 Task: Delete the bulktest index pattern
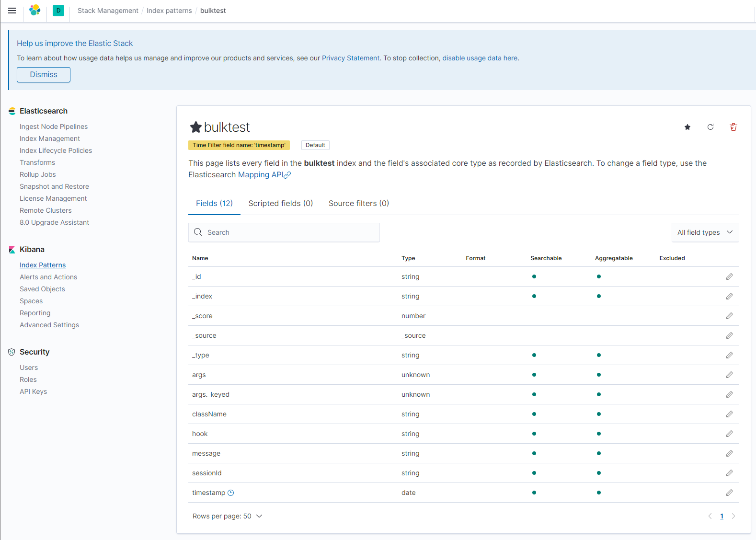(x=733, y=127)
